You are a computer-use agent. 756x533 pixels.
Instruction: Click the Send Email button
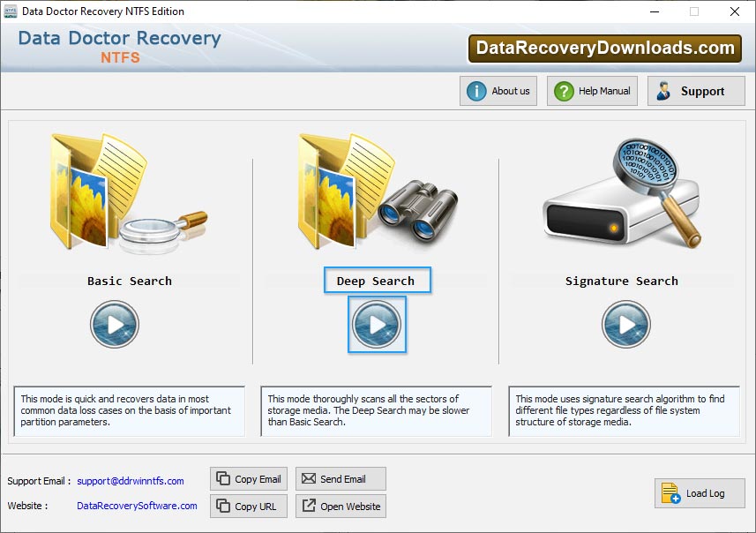coord(341,479)
